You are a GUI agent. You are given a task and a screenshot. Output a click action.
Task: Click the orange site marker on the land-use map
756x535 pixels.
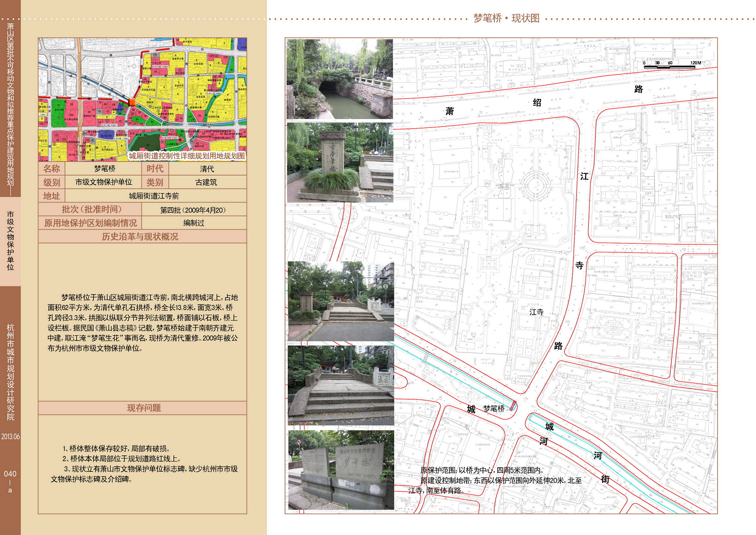(x=132, y=102)
